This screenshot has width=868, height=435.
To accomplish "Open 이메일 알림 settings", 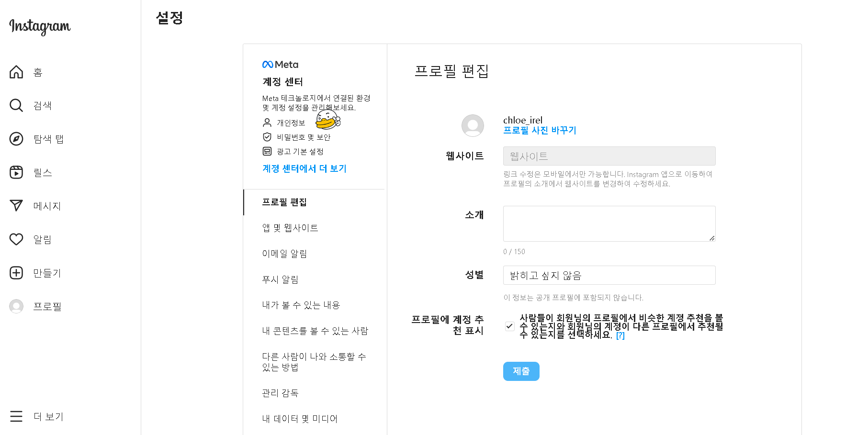I will 284,254.
